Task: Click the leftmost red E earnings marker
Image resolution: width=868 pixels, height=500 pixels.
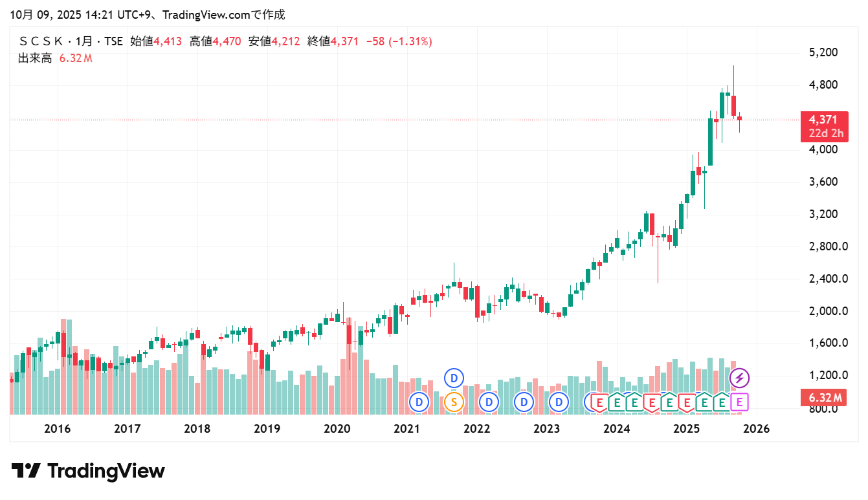Action: tap(599, 402)
